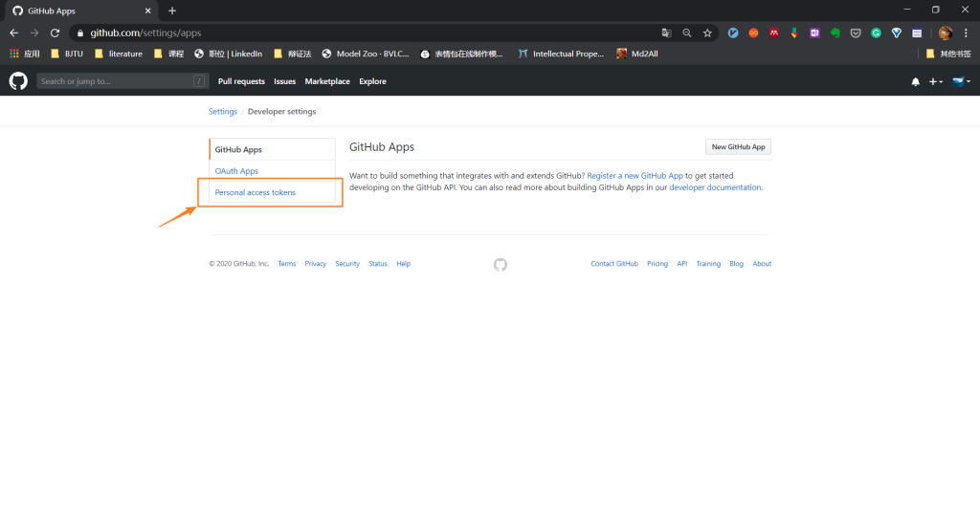Click the site lock icon in address bar
The height and width of the screenshot is (525, 980).
point(80,33)
